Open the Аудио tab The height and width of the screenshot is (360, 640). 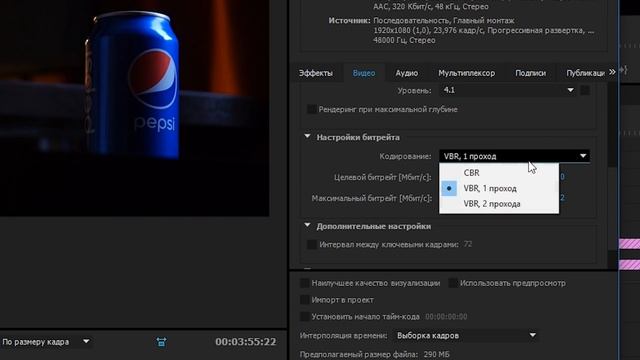407,73
